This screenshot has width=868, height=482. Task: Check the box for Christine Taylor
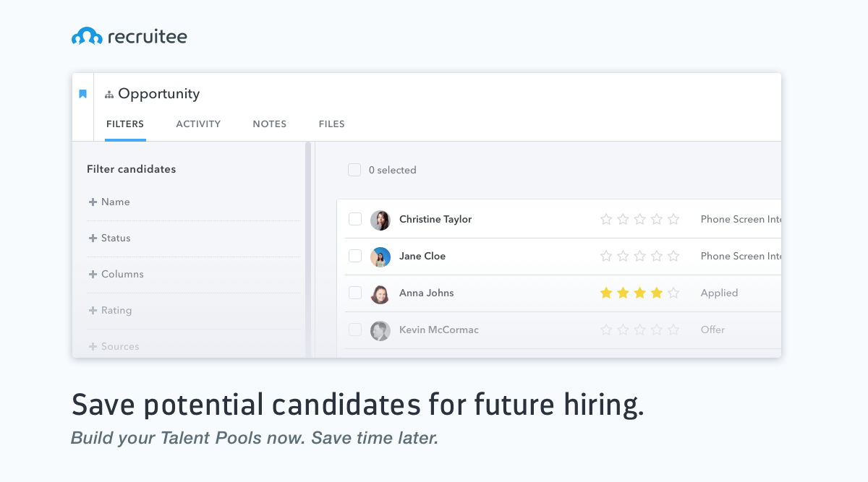click(355, 219)
